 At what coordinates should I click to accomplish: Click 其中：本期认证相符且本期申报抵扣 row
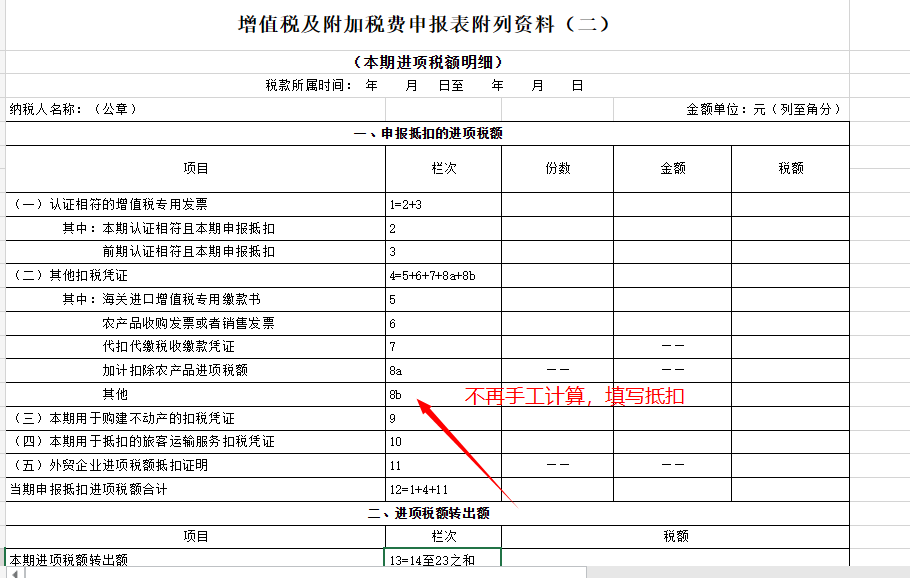(196, 229)
